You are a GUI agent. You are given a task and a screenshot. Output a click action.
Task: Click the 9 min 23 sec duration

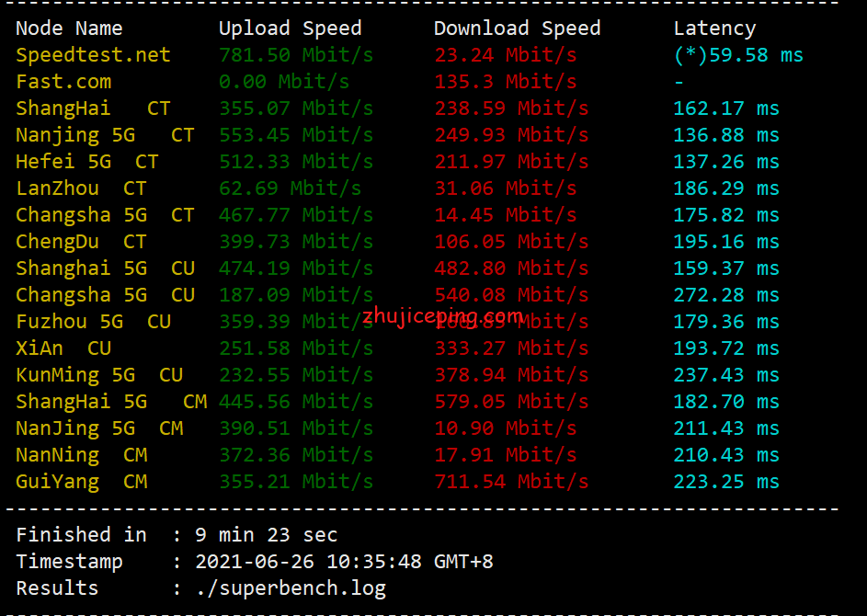coord(266,535)
